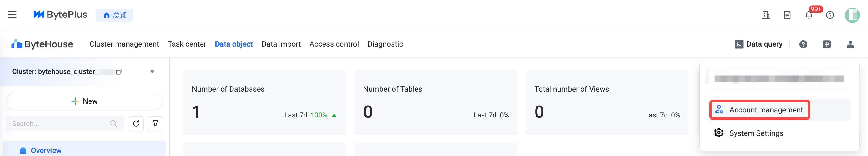Open System Settings menu entry
The width and height of the screenshot is (868, 156).
(x=756, y=133)
